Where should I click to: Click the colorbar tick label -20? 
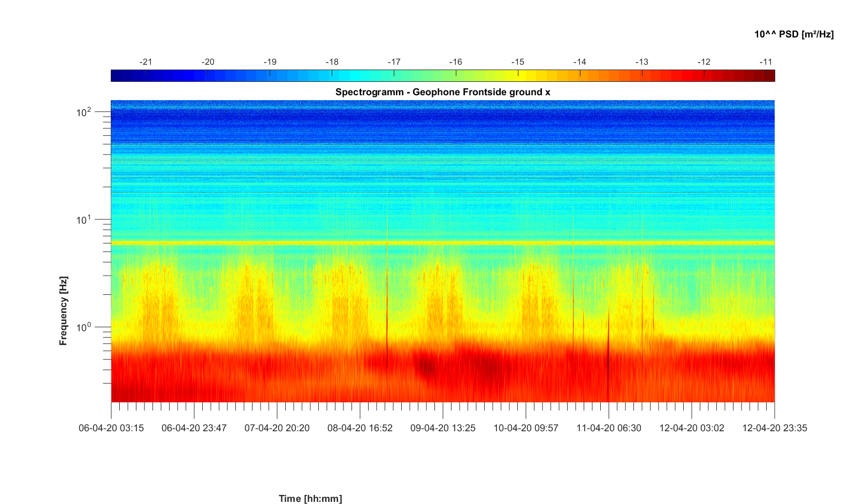(x=208, y=62)
